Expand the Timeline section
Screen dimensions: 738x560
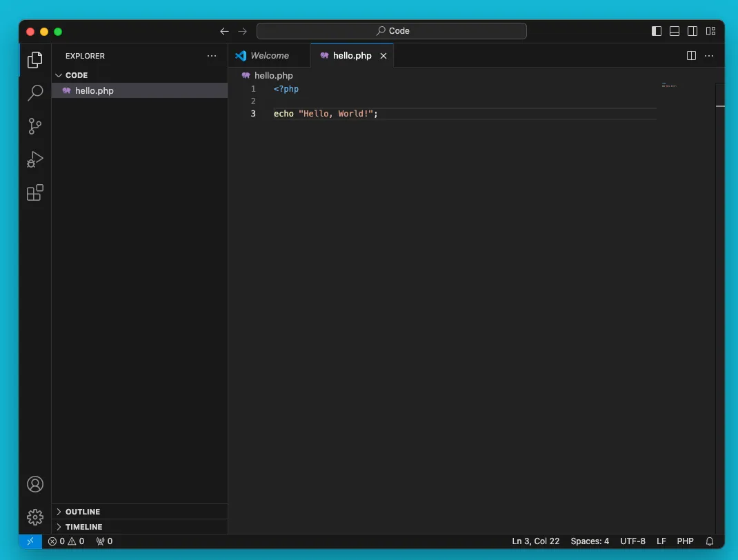click(x=83, y=527)
